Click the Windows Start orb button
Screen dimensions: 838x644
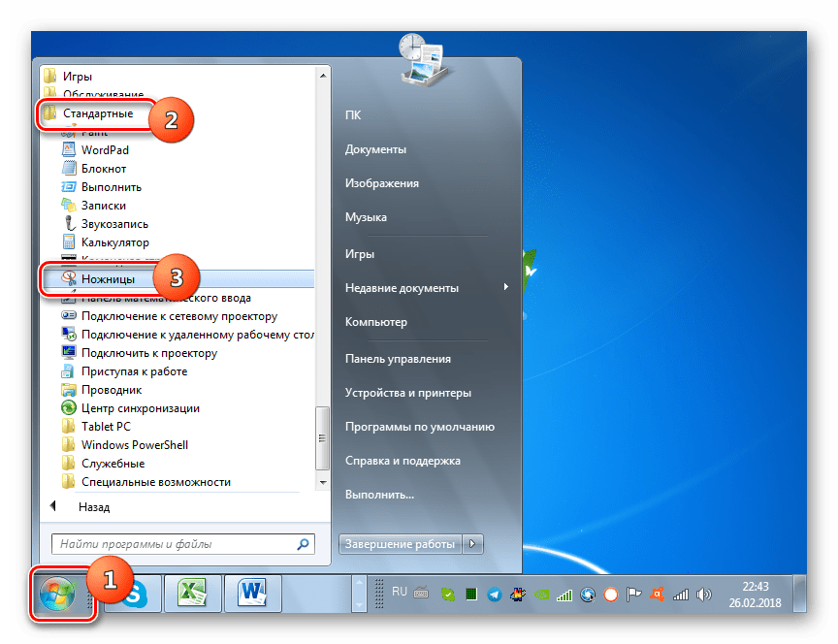56,592
